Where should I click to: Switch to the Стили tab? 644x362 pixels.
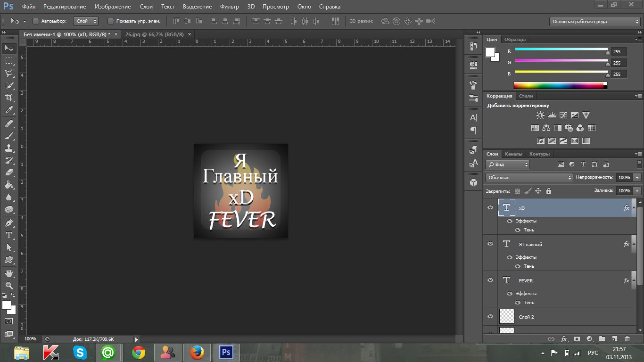click(526, 96)
